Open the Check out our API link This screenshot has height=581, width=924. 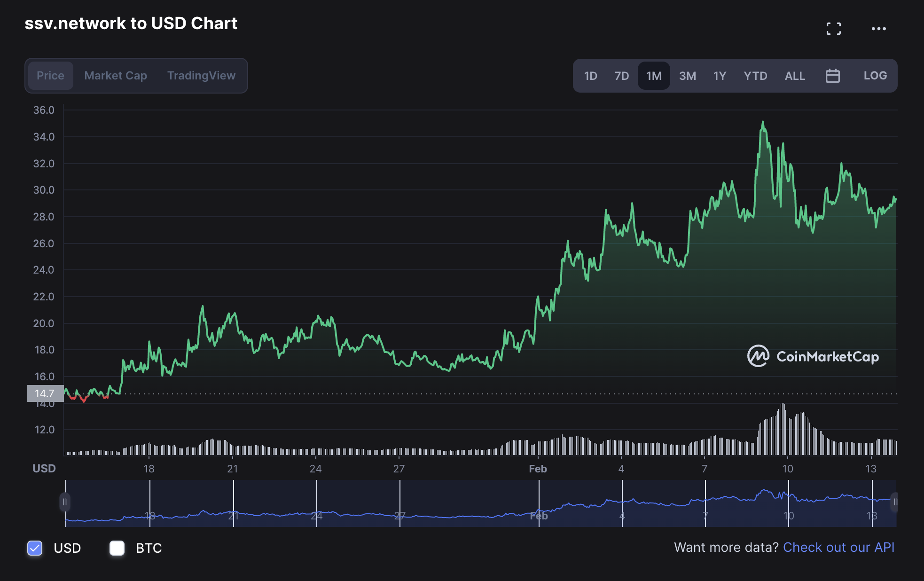[x=838, y=548]
